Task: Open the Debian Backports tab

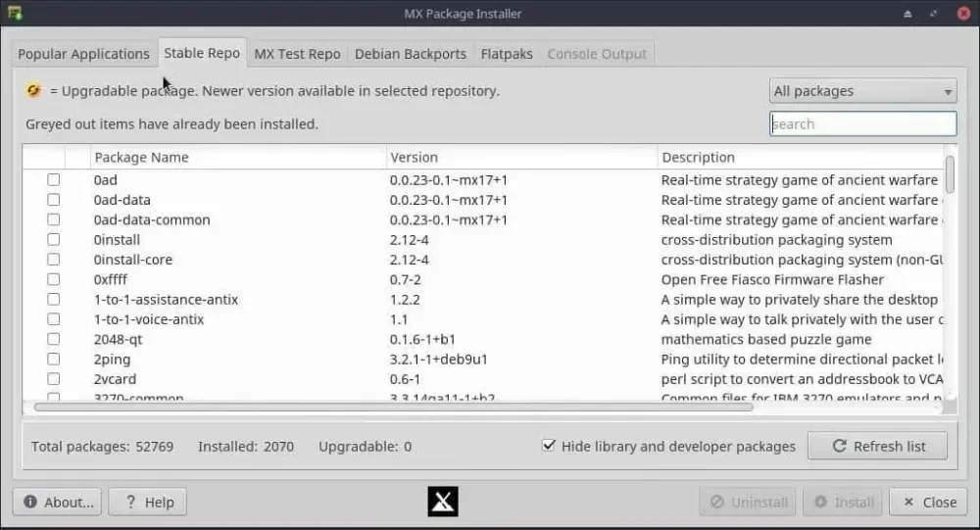Action: 411,54
